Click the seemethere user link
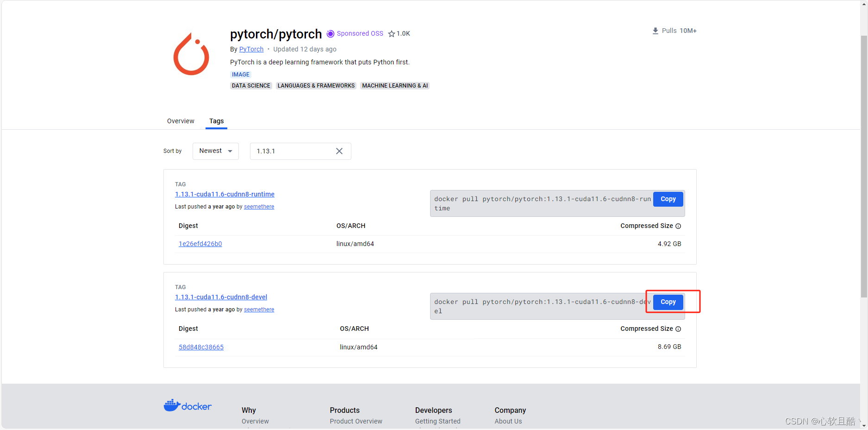The image size is (868, 430). (x=259, y=206)
